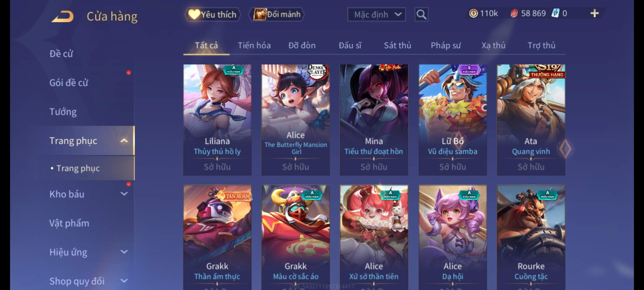Viewport: 644px width, 290px height.
Task: Go to Tướng in the sidebar
Action: (x=63, y=112)
